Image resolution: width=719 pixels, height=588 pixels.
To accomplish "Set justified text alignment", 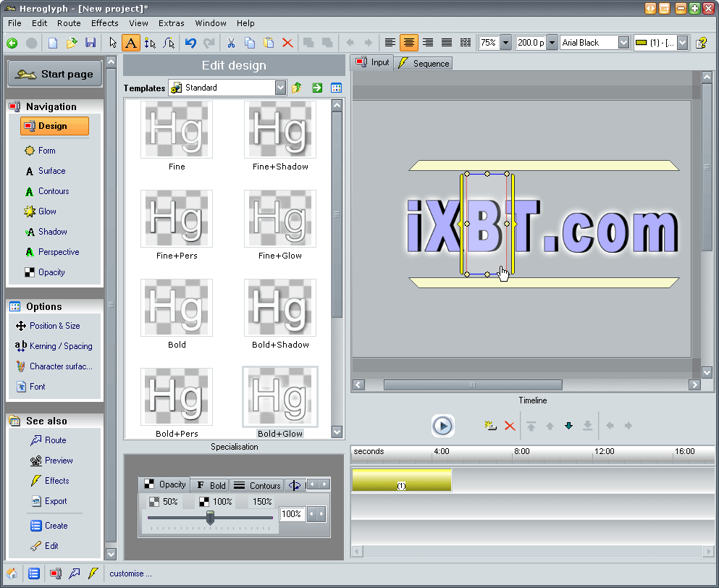I will [447, 43].
